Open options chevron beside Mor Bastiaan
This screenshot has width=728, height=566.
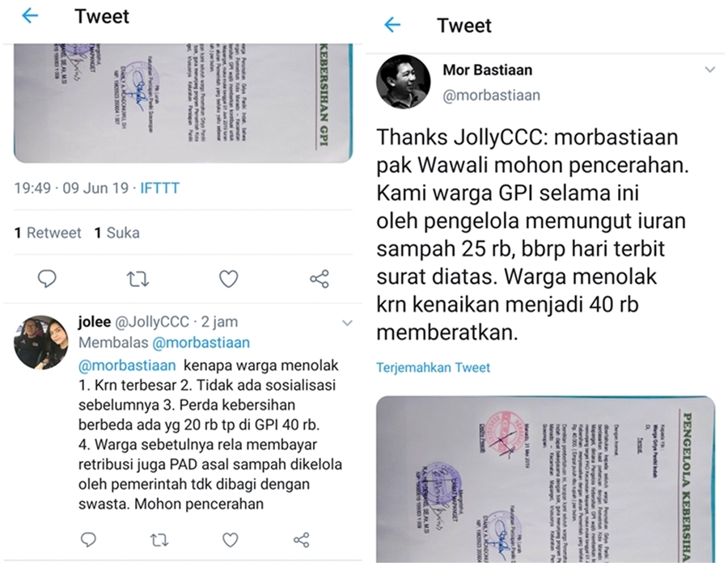click(710, 70)
